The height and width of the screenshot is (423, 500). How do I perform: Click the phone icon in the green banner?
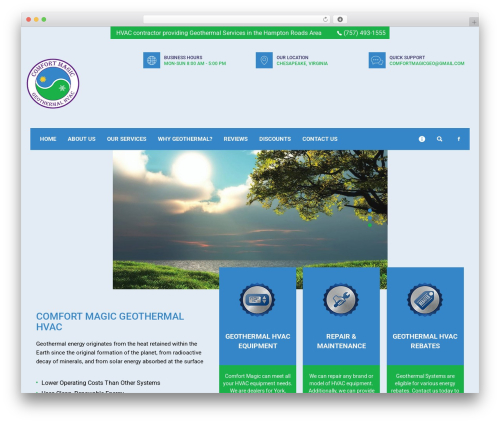(x=339, y=33)
